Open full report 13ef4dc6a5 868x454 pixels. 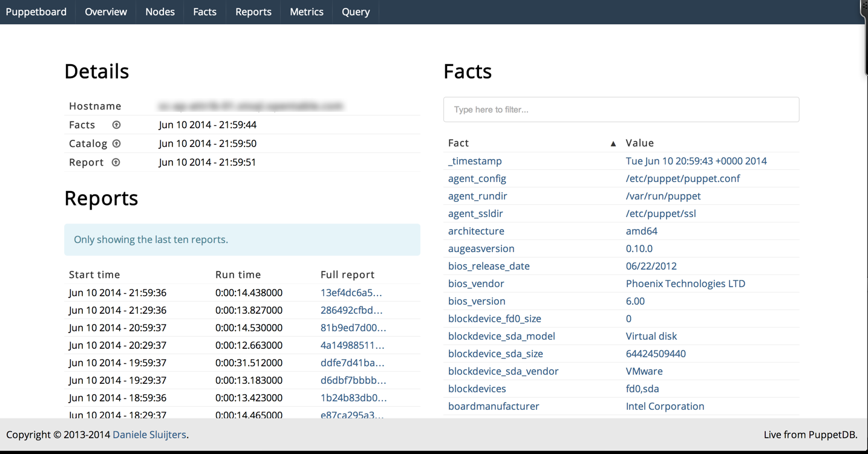tap(351, 293)
